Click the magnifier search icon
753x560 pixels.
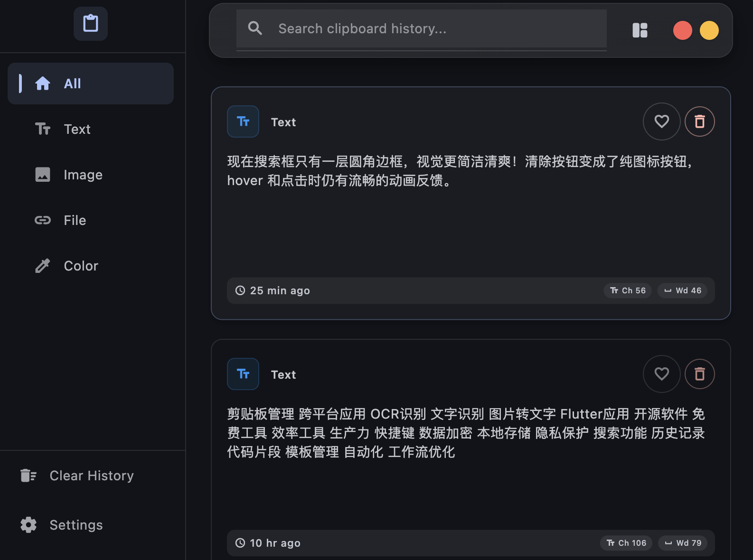255,28
